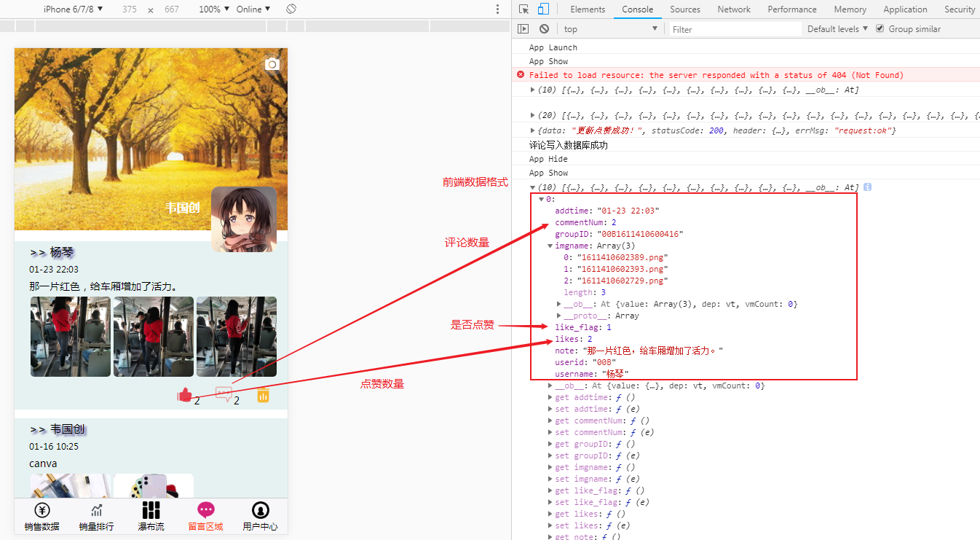Uncheck the Group similar checkbox
980x540 pixels.
tap(880, 28)
